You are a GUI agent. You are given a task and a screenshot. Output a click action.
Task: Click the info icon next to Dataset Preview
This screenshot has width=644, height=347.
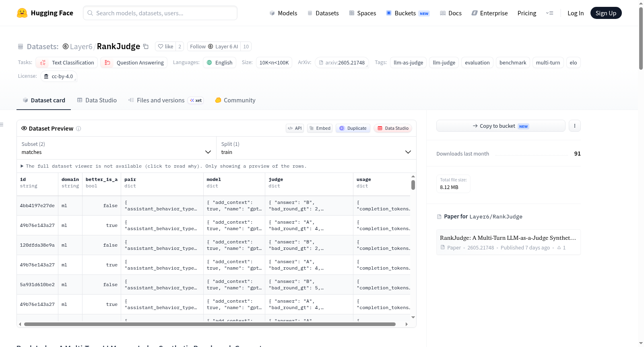pyautogui.click(x=78, y=129)
